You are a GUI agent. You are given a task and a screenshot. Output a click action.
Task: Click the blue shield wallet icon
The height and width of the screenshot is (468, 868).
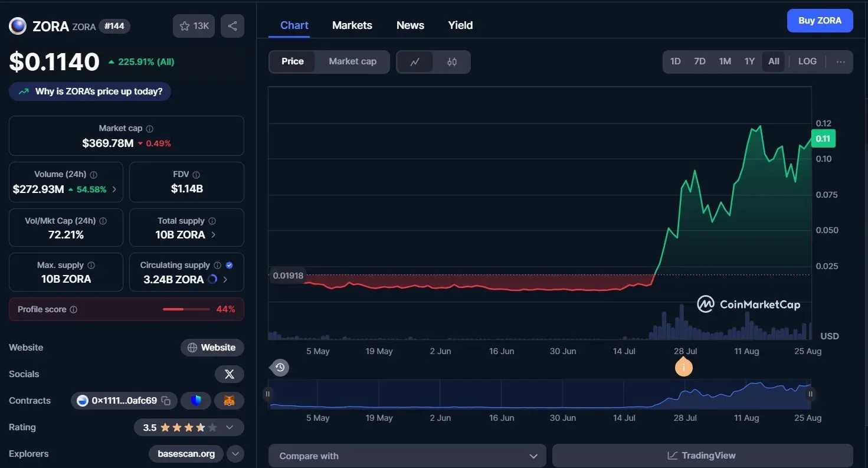point(196,401)
